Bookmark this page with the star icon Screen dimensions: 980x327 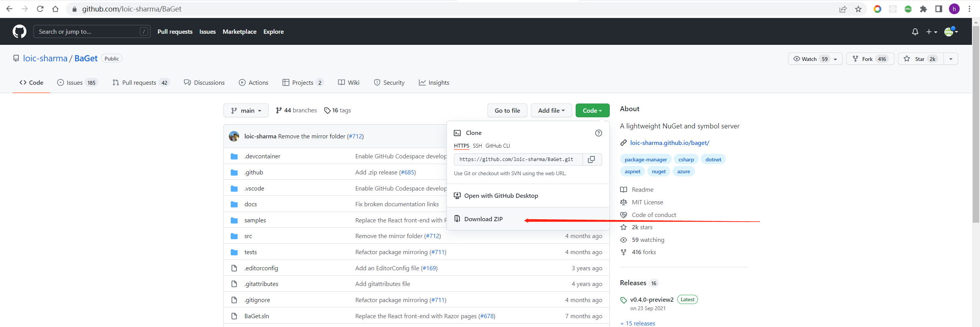[x=858, y=9]
